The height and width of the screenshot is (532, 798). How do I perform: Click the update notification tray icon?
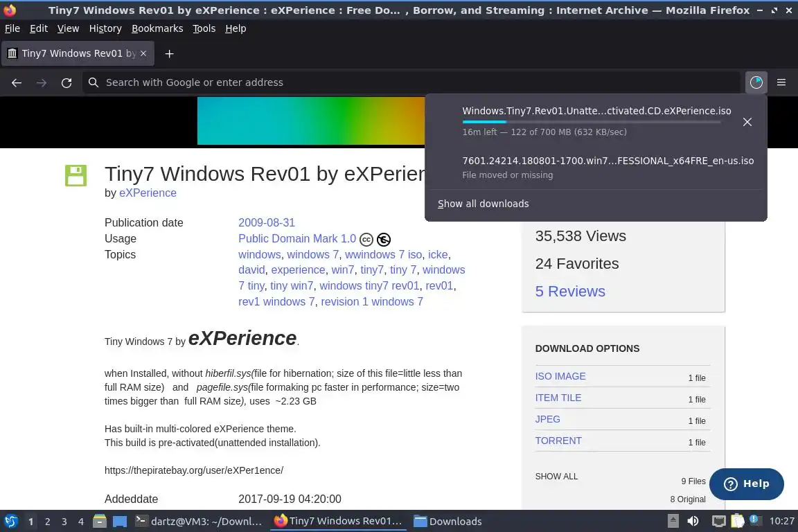755,520
